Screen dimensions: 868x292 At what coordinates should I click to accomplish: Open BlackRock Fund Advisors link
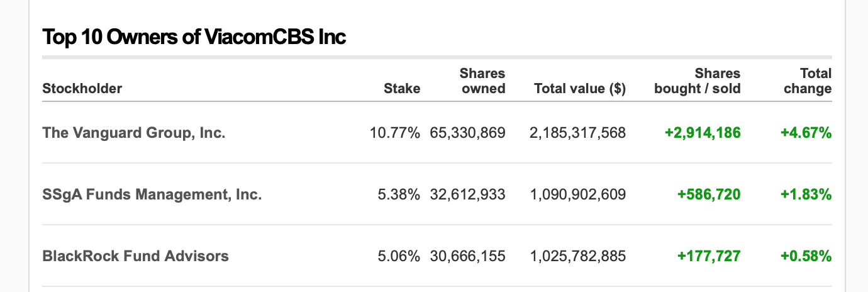click(x=135, y=256)
